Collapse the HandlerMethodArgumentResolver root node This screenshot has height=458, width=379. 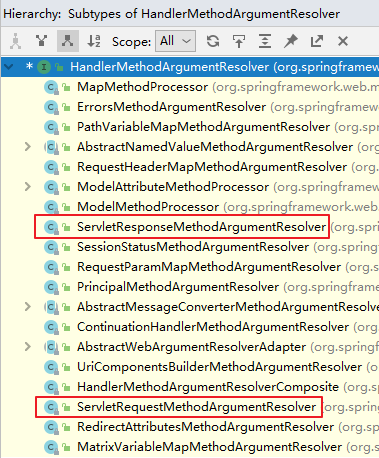click(x=9, y=67)
